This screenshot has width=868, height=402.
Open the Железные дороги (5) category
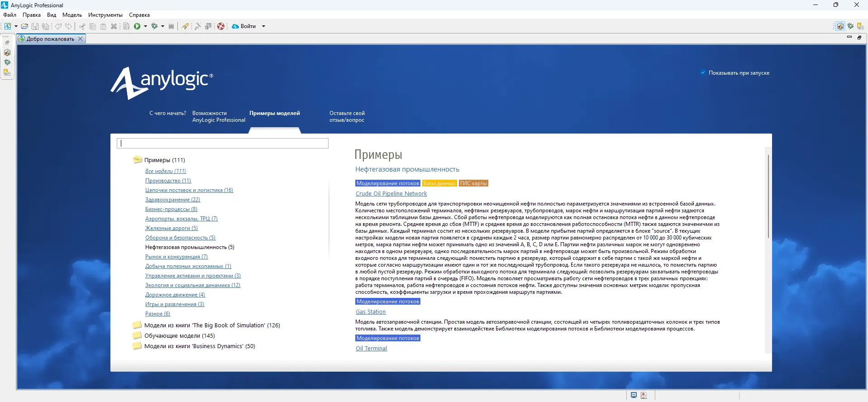[x=172, y=228]
